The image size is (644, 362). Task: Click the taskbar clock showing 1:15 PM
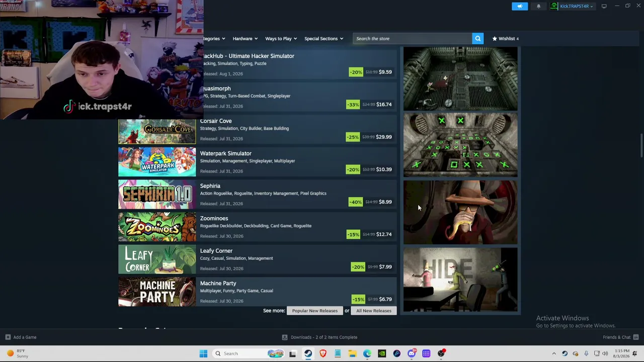coord(622,353)
